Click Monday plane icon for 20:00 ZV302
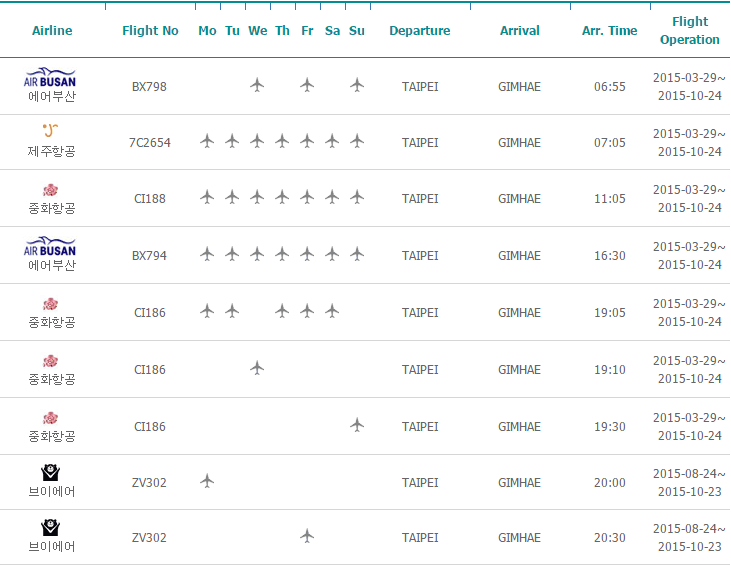 click(207, 481)
